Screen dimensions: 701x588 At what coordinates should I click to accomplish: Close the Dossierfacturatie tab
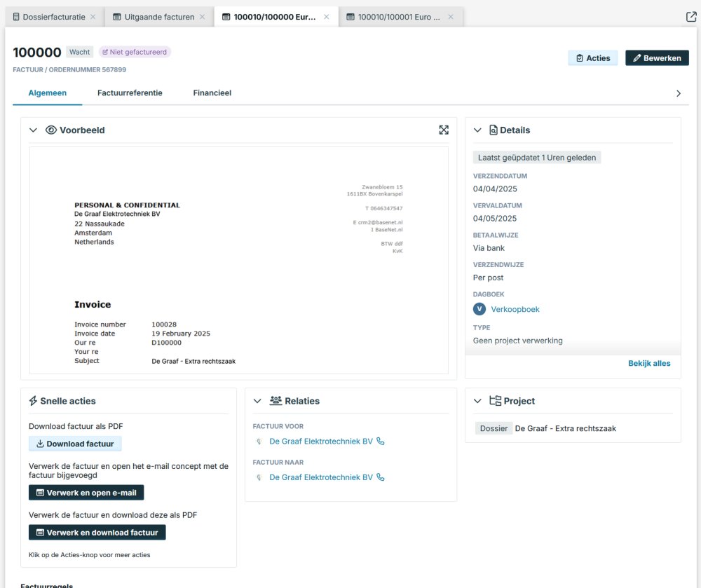point(93,17)
